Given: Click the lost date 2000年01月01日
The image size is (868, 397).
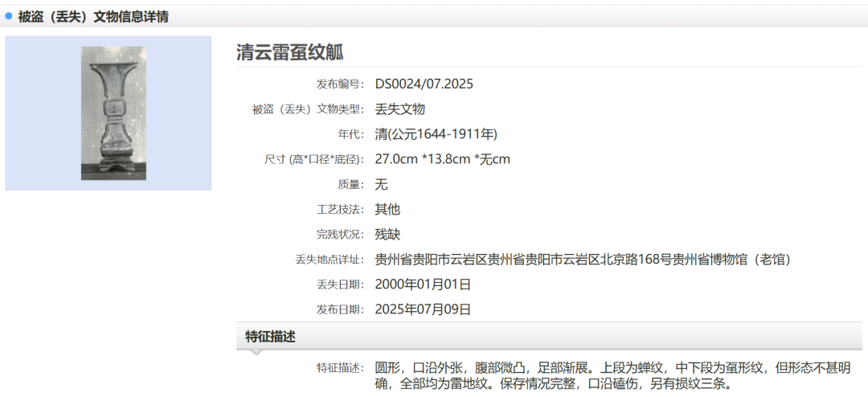Looking at the screenshot, I should coord(423,284).
